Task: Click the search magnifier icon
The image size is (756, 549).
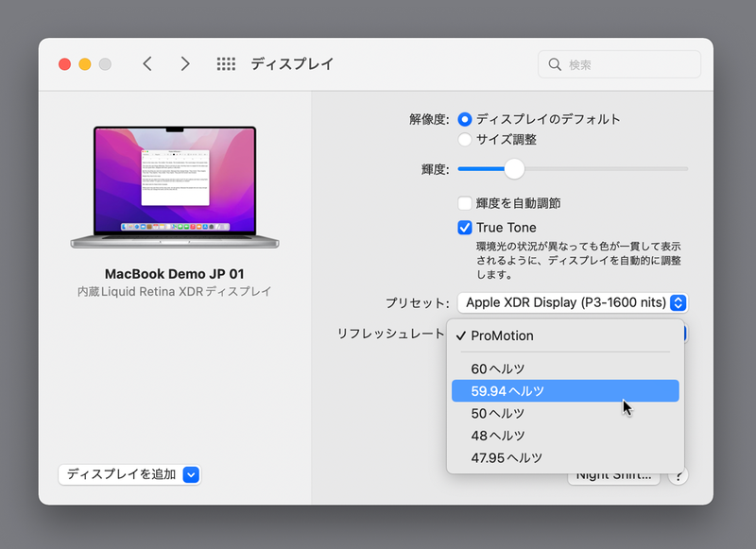Action: [x=555, y=64]
